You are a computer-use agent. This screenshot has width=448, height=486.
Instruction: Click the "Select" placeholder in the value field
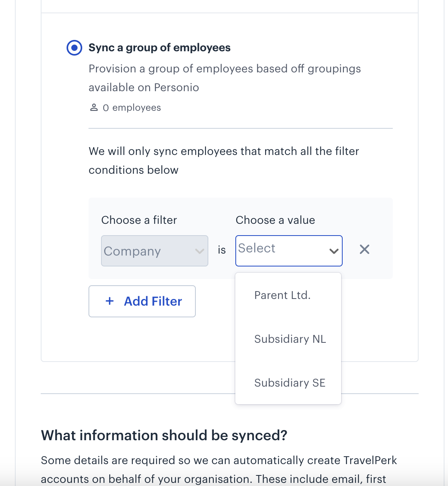pyautogui.click(x=257, y=248)
